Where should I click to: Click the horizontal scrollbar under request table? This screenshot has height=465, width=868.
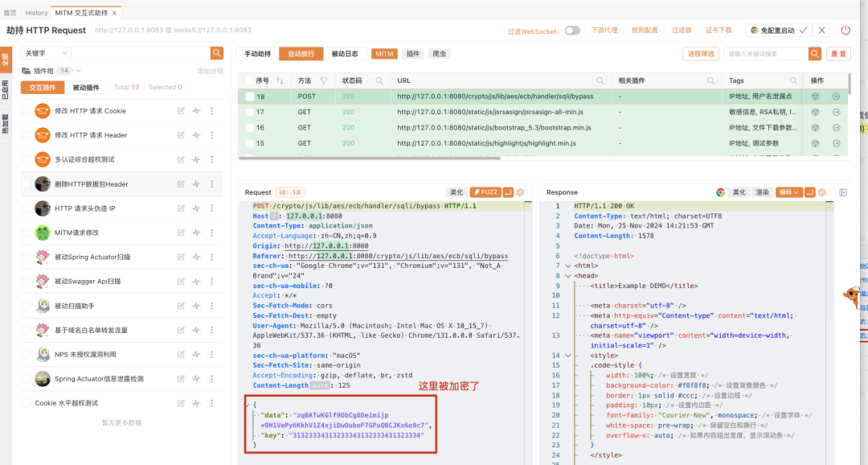(x=369, y=158)
